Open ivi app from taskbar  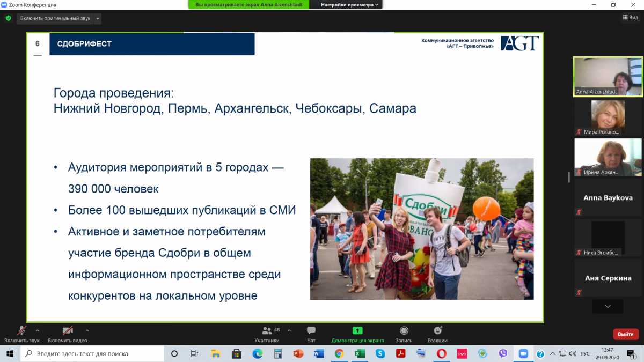point(462,354)
